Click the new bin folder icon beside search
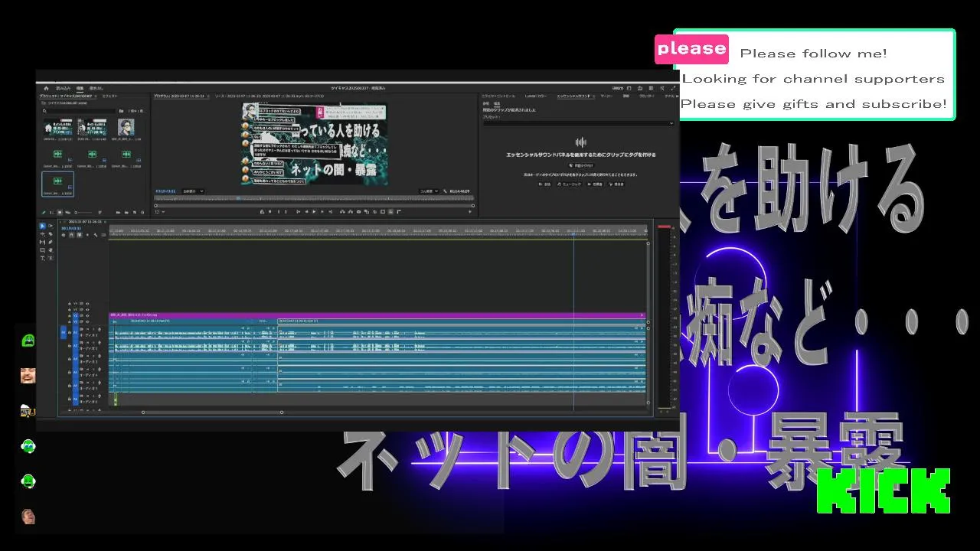Screen dimensions: 980x551 [121, 111]
